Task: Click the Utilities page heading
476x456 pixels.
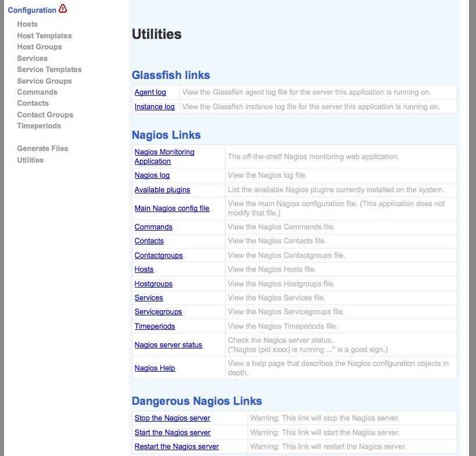Action: coord(157,34)
